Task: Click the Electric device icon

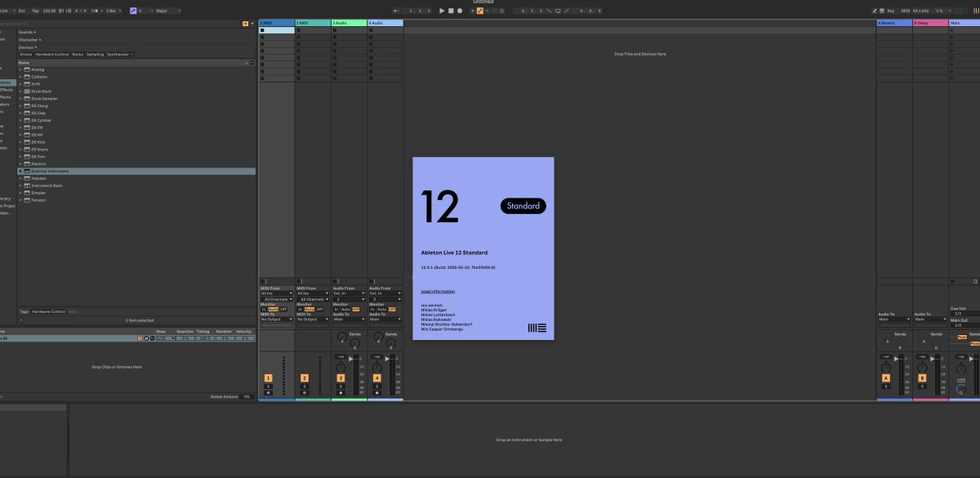Action: [x=27, y=163]
